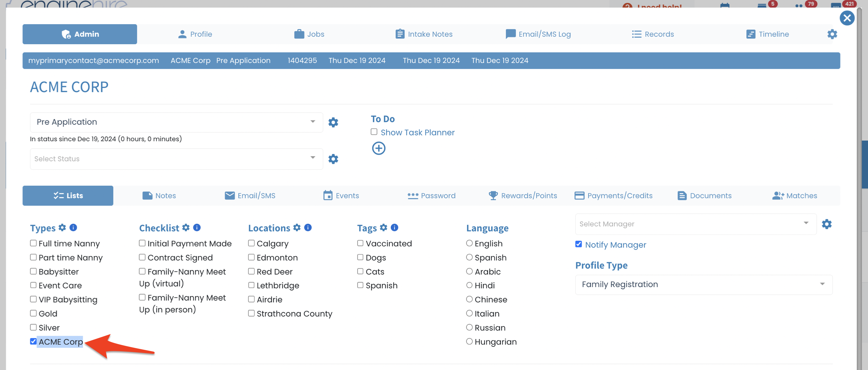Screen dimensions: 868x370
Task: Go to Intake Notes tab
Action: tap(424, 34)
